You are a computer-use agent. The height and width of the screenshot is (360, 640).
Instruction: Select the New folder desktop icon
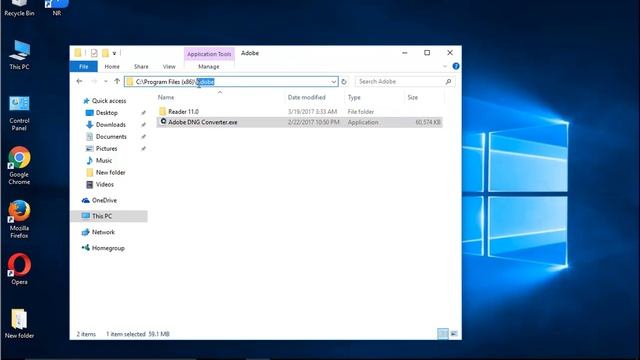click(19, 324)
